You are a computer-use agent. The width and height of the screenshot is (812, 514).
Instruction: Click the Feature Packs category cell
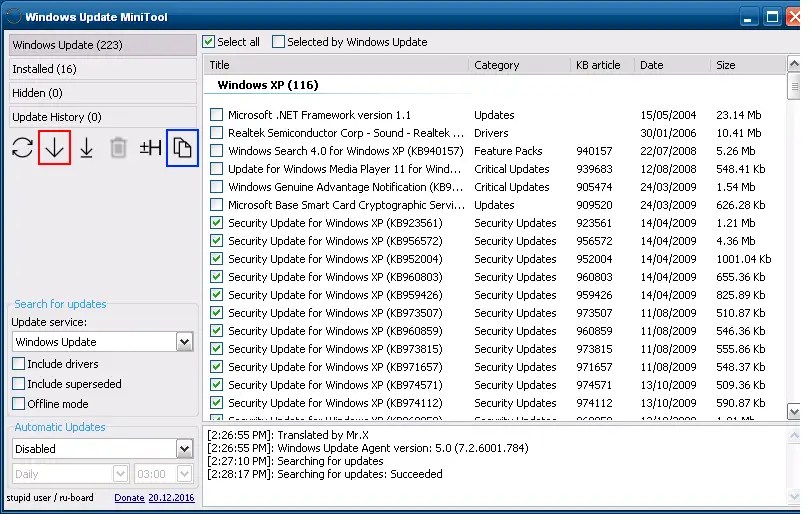click(508, 151)
